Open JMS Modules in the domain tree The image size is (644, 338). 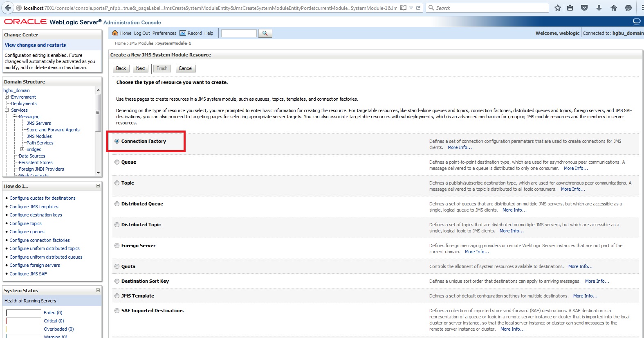[x=39, y=136]
